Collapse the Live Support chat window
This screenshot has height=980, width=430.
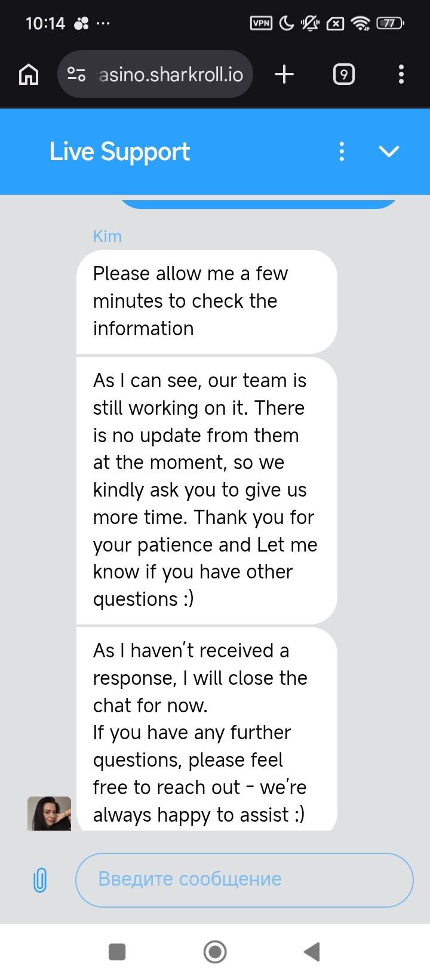click(389, 152)
